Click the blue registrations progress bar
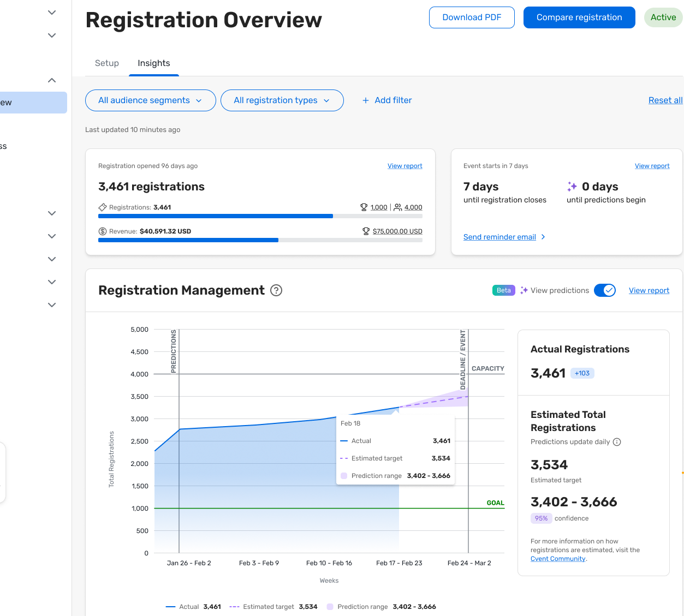 tap(216, 216)
